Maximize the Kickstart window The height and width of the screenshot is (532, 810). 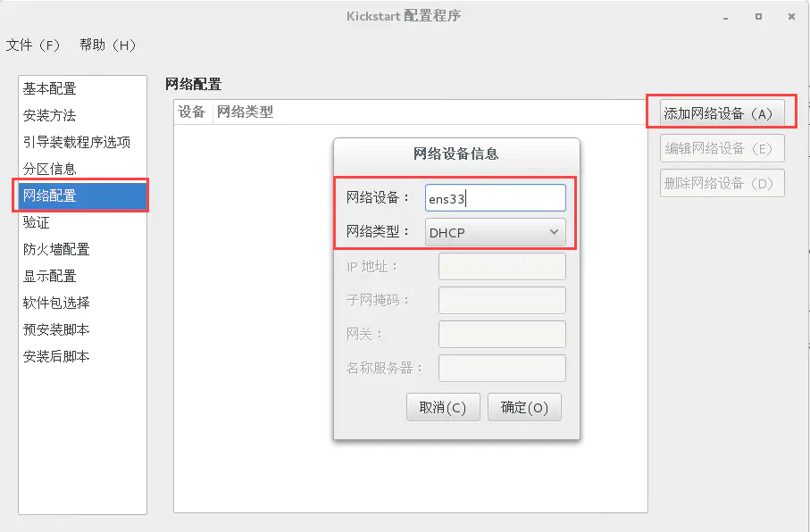tap(758, 17)
